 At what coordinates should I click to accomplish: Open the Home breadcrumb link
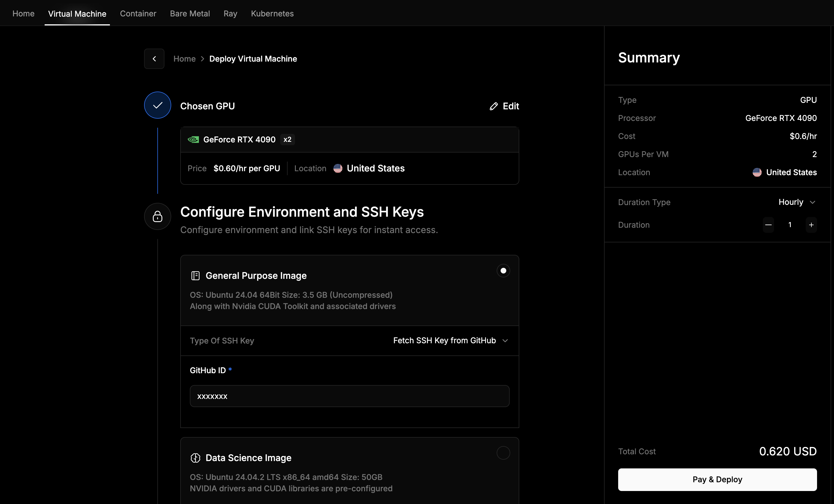pos(184,58)
